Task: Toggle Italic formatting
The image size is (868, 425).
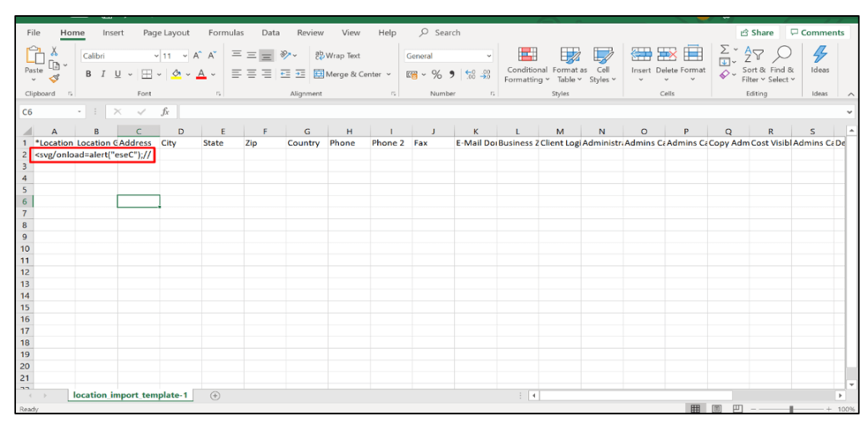Action: pos(103,74)
